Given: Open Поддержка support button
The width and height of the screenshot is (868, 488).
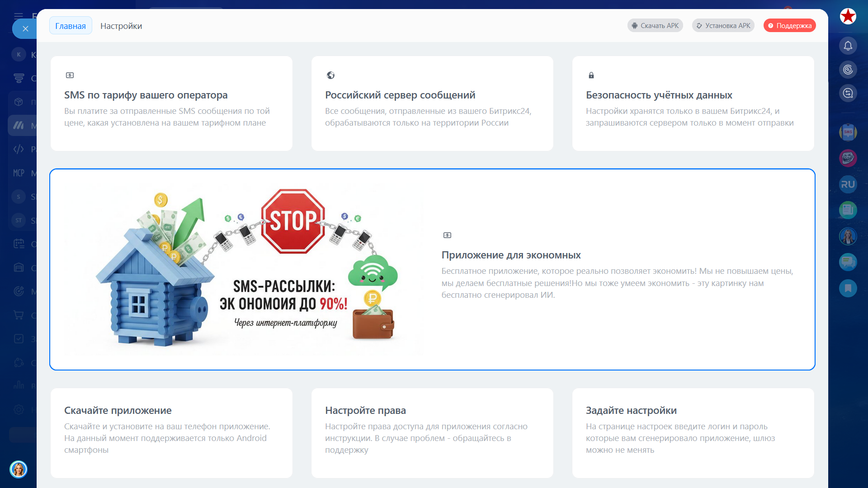Looking at the screenshot, I should pyautogui.click(x=789, y=26).
